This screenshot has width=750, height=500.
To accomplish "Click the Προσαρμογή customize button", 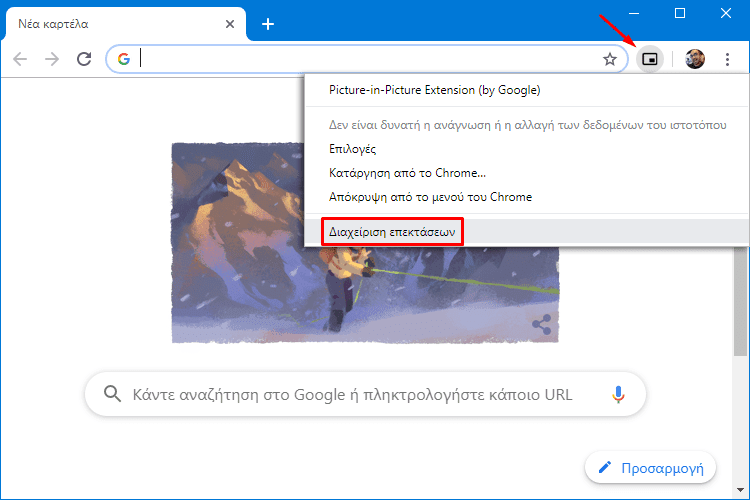I will tap(650, 467).
